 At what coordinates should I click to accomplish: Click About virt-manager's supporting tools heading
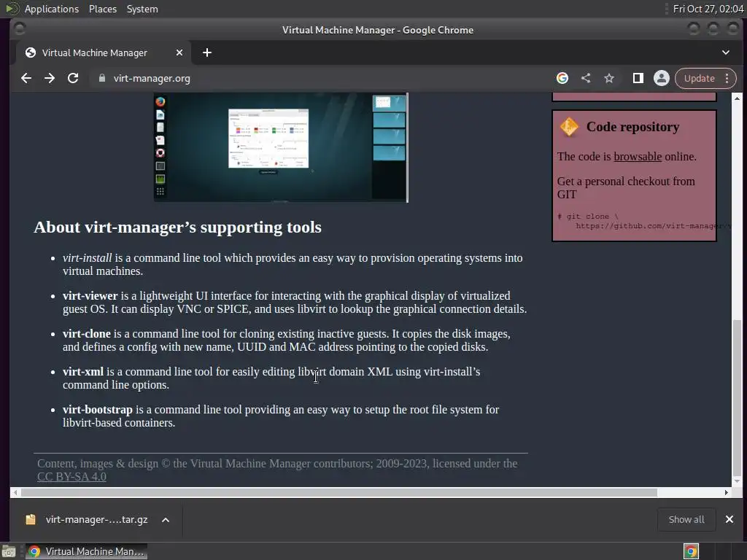point(178,227)
